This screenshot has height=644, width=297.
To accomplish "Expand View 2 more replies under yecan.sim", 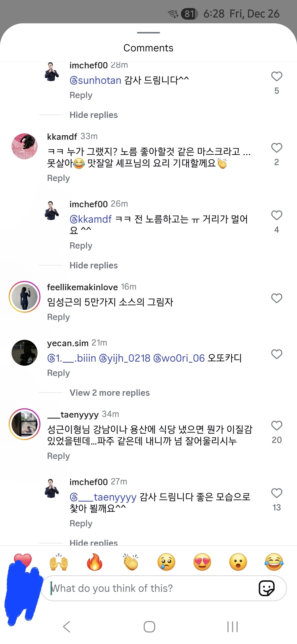I will [109, 393].
